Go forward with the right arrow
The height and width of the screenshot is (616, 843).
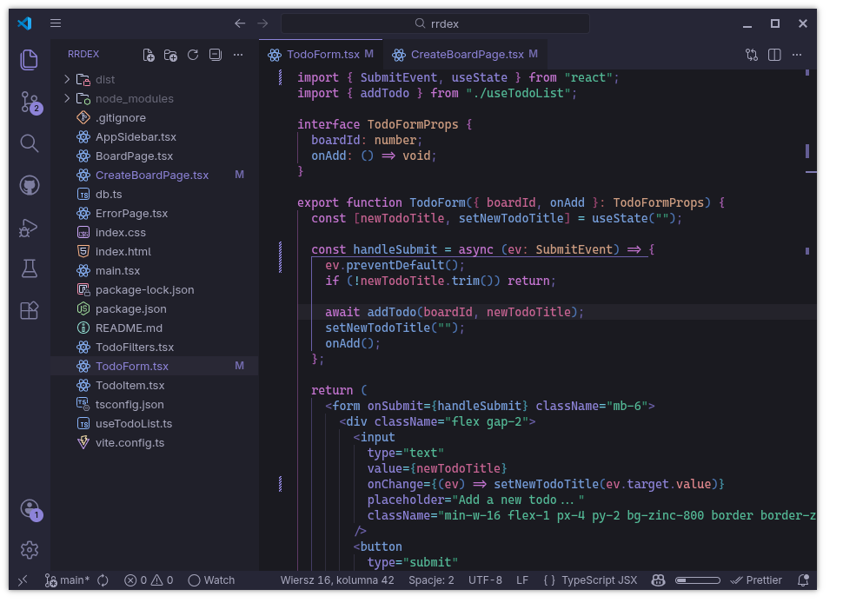(x=262, y=23)
